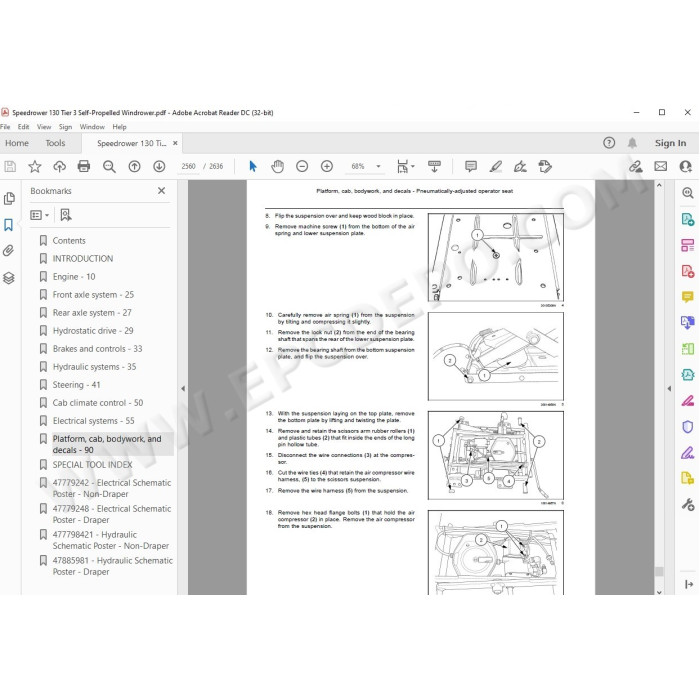Print the document with printer icon
700x700 pixels.
coord(84,167)
